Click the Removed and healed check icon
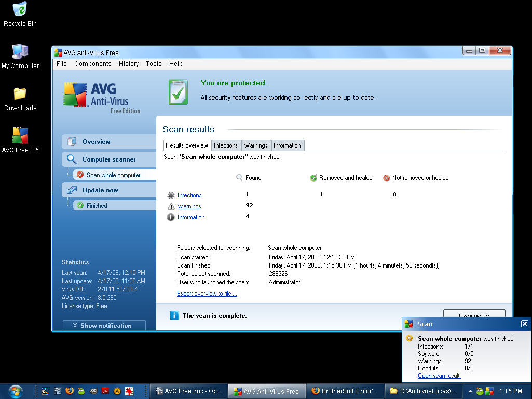 tap(313, 178)
